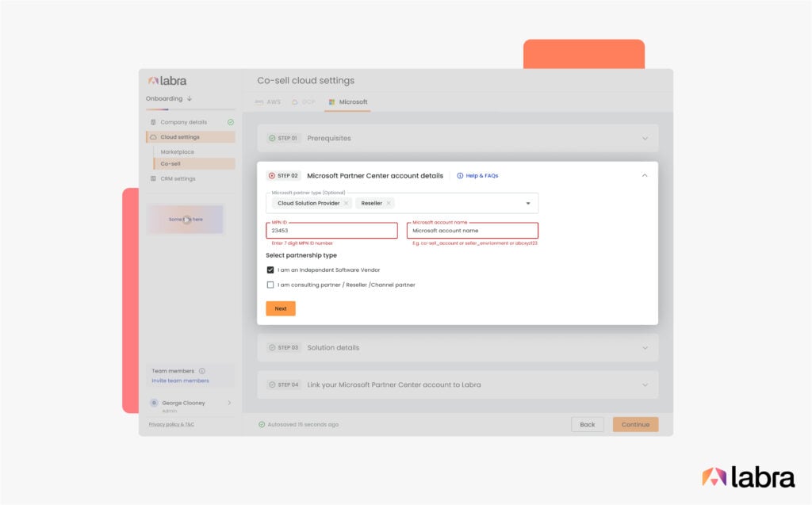Viewport: 812px width, 505px height.
Task: Expand Step 01 Prerequisites chevron
Action: tap(645, 138)
